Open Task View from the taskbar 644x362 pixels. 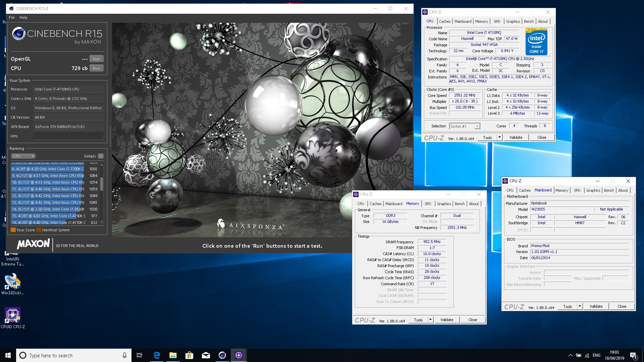(x=140, y=355)
